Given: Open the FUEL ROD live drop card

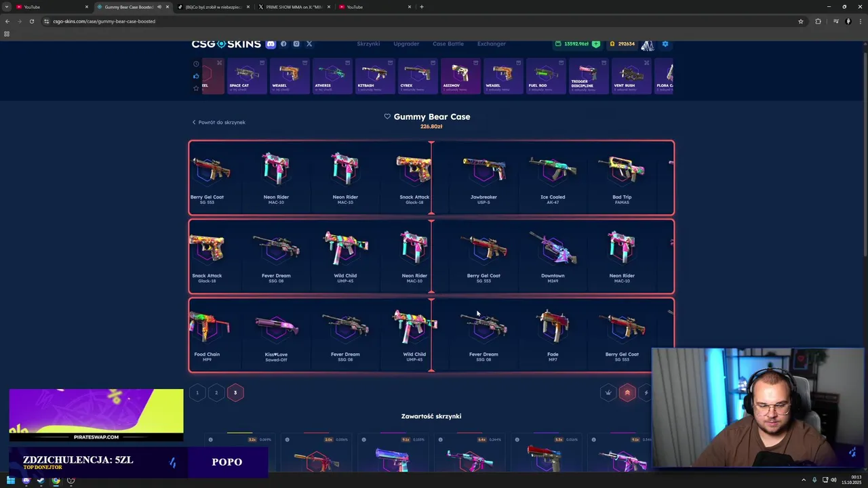Looking at the screenshot, I should click(x=545, y=76).
